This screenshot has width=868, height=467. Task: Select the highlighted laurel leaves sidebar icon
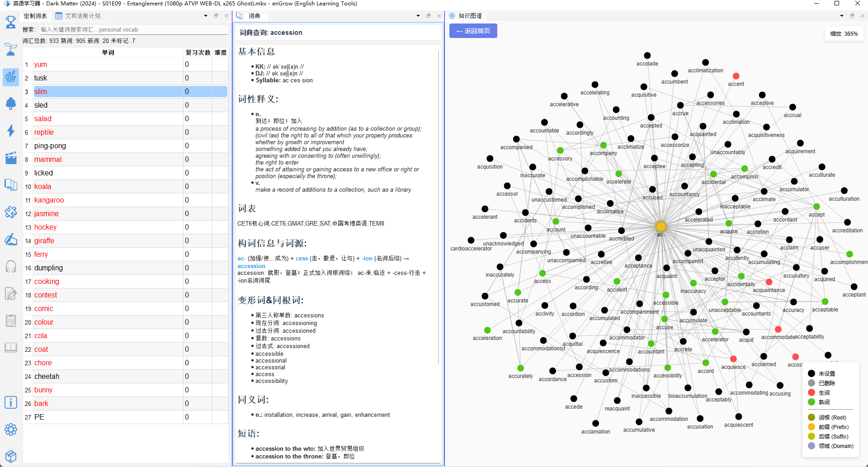pyautogui.click(x=11, y=77)
